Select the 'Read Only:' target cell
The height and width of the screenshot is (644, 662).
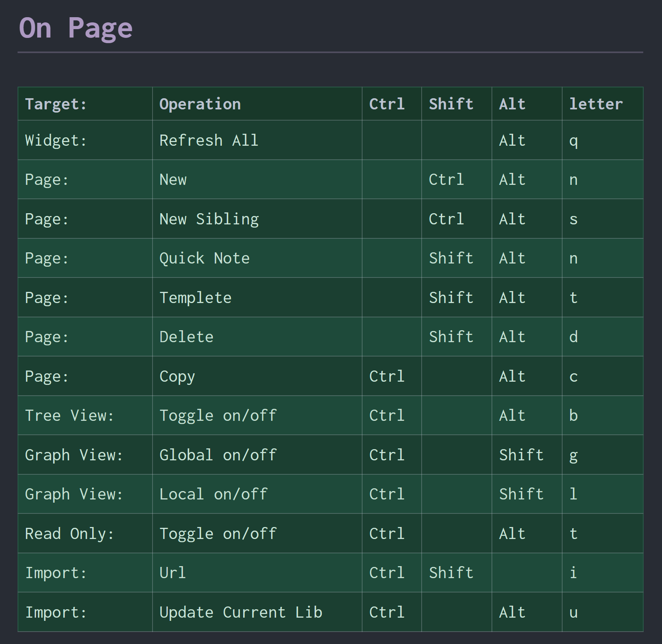tap(69, 534)
